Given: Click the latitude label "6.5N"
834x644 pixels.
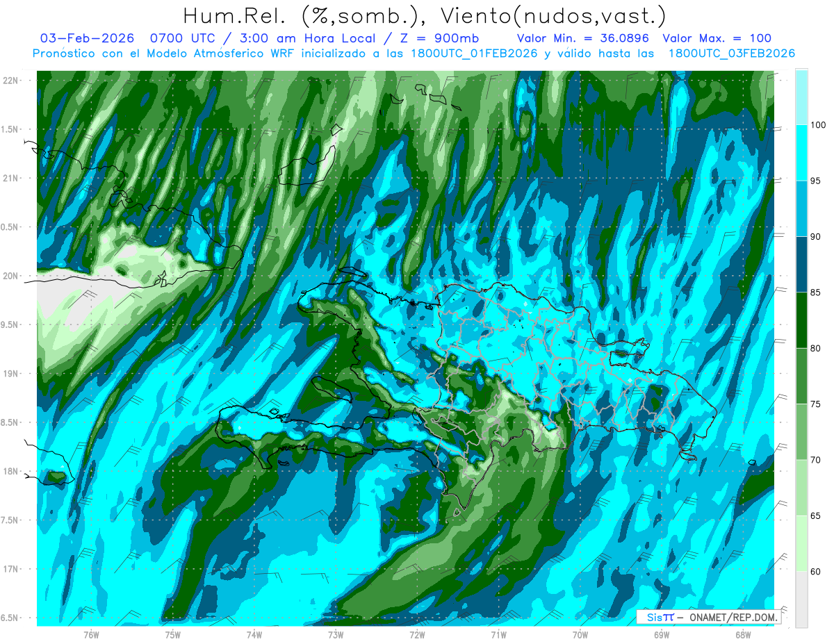Looking at the screenshot, I should [x=10, y=618].
